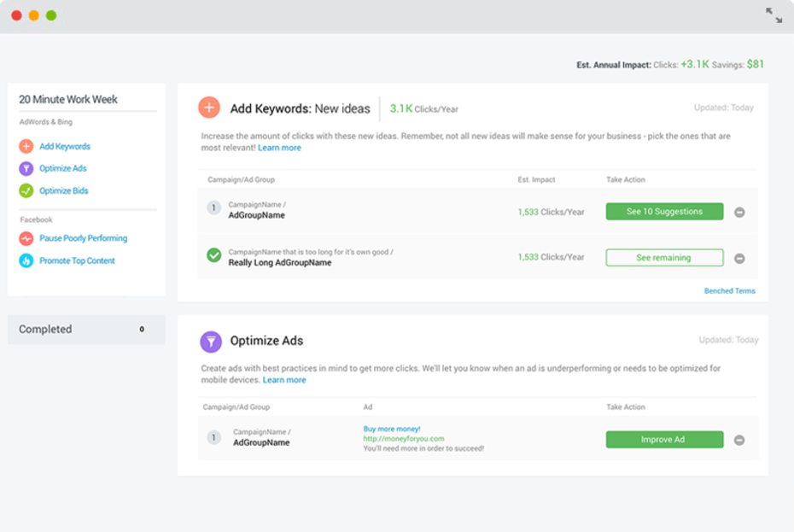Viewport: 794px width, 532px height.
Task: Dismiss the Improve Ad row using minus icon
Action: pyautogui.click(x=739, y=441)
